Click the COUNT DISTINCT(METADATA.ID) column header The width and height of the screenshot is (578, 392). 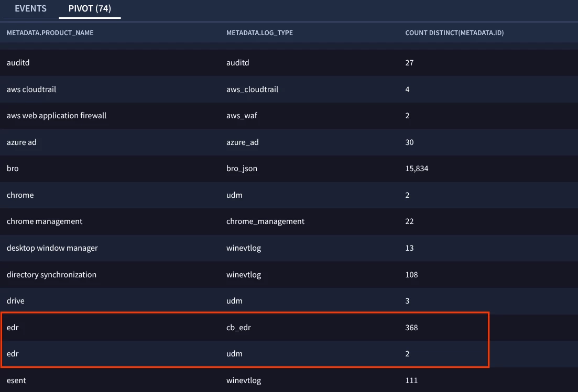coord(454,33)
